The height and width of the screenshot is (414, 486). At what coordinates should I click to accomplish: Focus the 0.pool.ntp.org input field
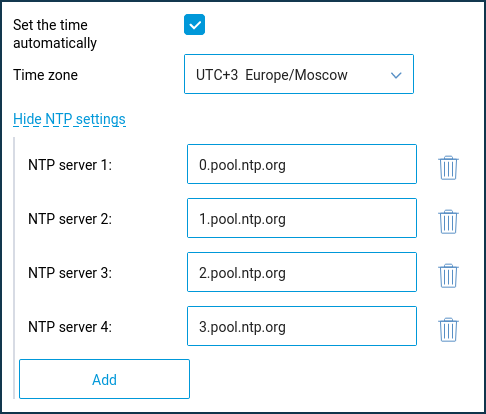click(302, 164)
